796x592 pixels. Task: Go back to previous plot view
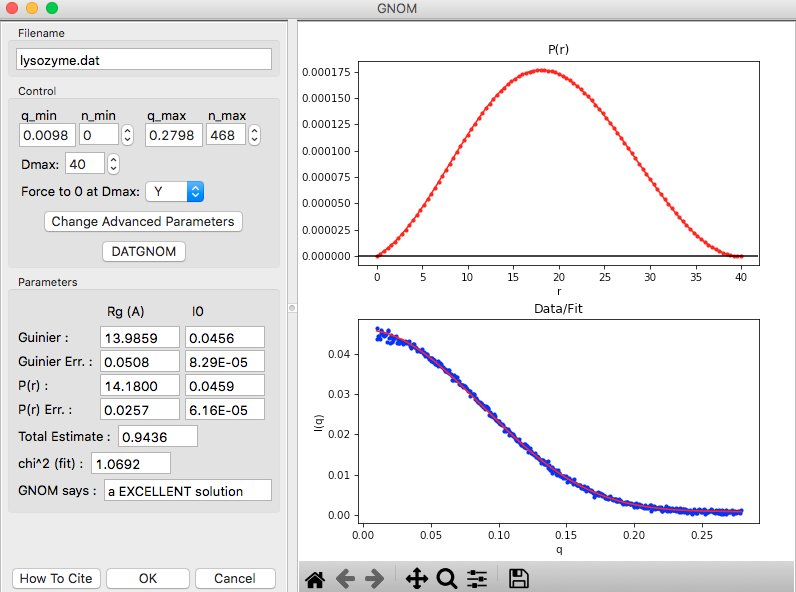pos(345,579)
